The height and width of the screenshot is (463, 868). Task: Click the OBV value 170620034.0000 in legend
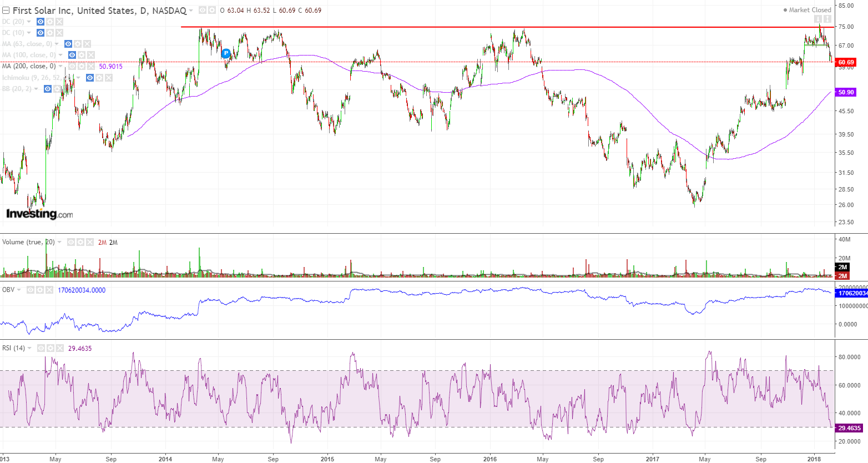coord(82,290)
